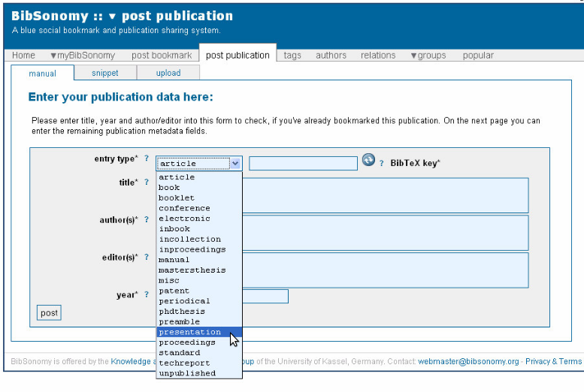Open the authors tab
This screenshot has width=584, height=392.
tap(331, 55)
